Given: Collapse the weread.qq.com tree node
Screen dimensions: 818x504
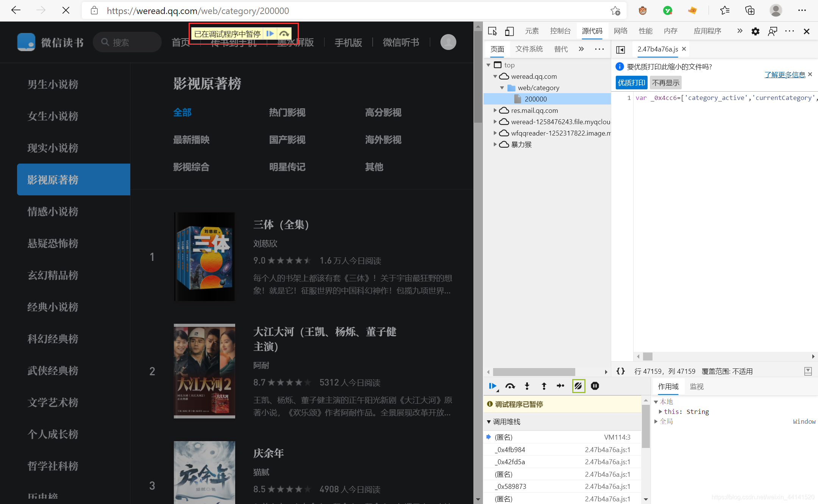Looking at the screenshot, I should click(495, 76).
